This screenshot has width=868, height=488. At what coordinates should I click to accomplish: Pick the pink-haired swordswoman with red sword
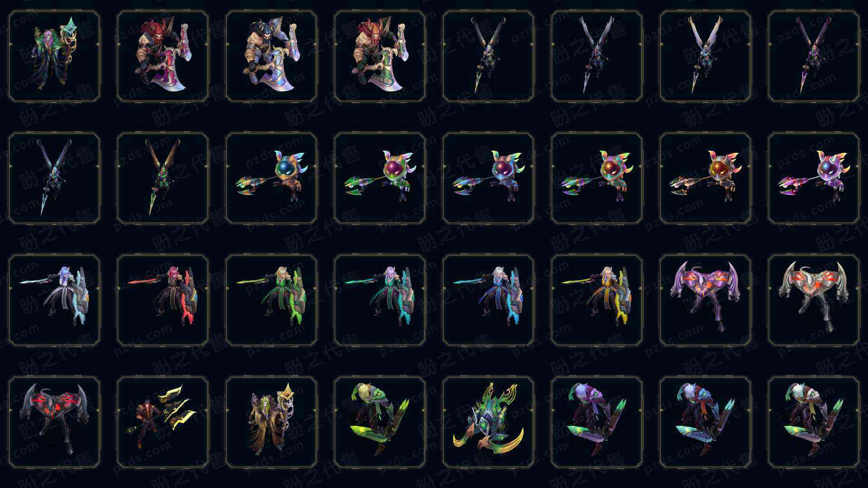(x=163, y=300)
